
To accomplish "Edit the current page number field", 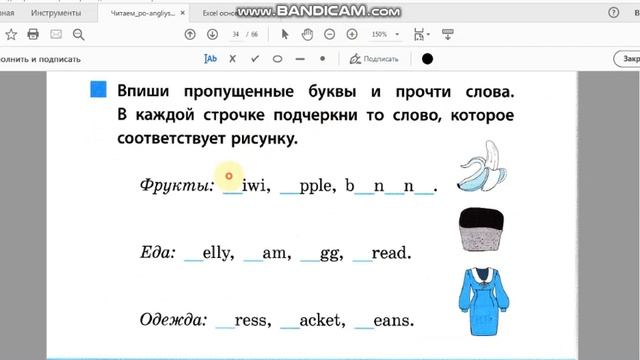I will point(236,35).
